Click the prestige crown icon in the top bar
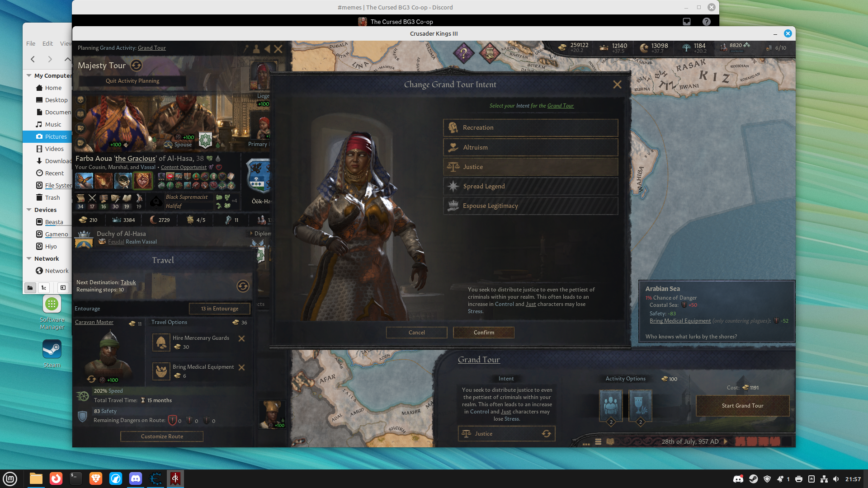The height and width of the screenshot is (488, 868). 604,47
